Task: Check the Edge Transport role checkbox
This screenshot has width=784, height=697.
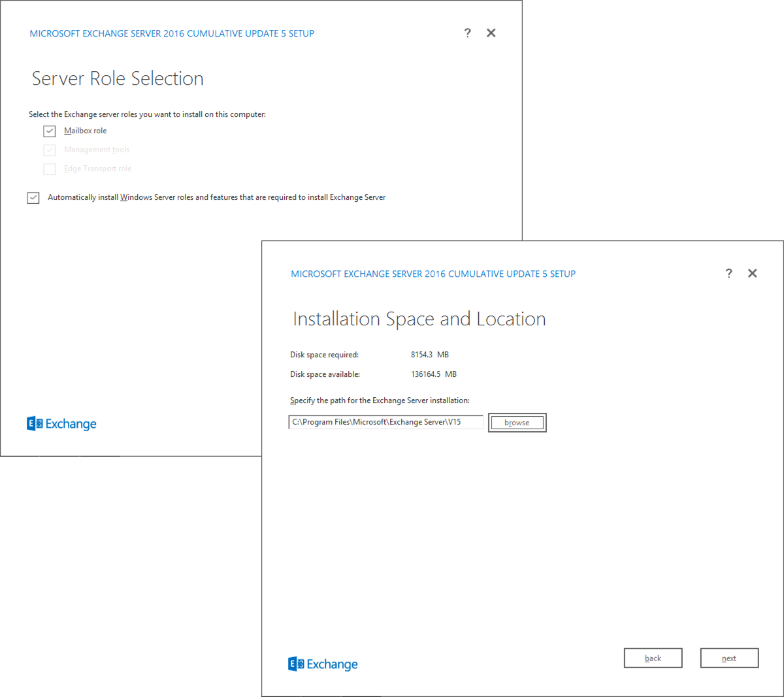Action: click(50, 169)
